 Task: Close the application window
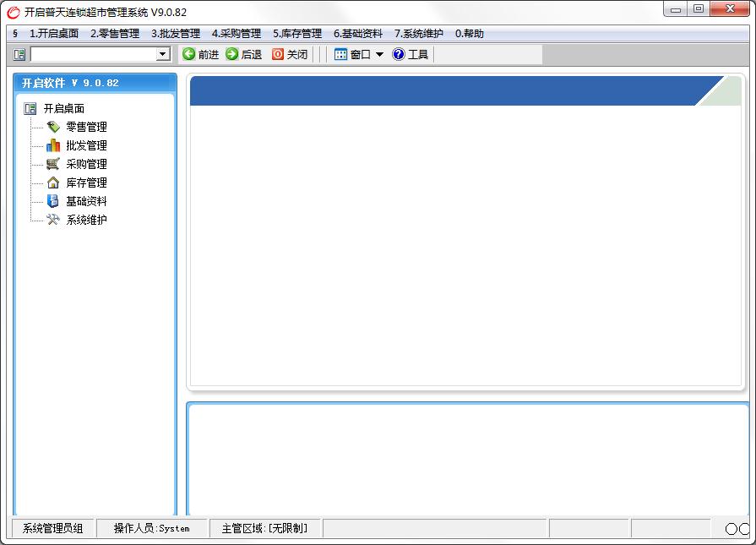[730, 9]
